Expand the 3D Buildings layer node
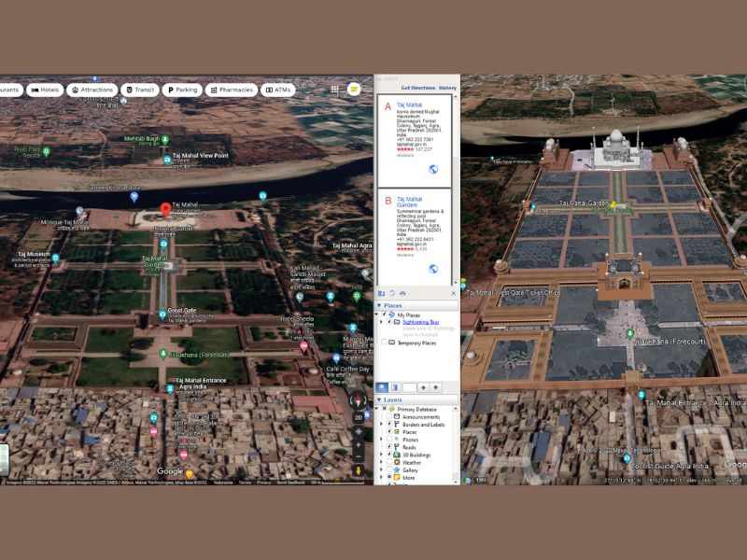Image resolution: width=747 pixels, height=560 pixels. click(381, 455)
